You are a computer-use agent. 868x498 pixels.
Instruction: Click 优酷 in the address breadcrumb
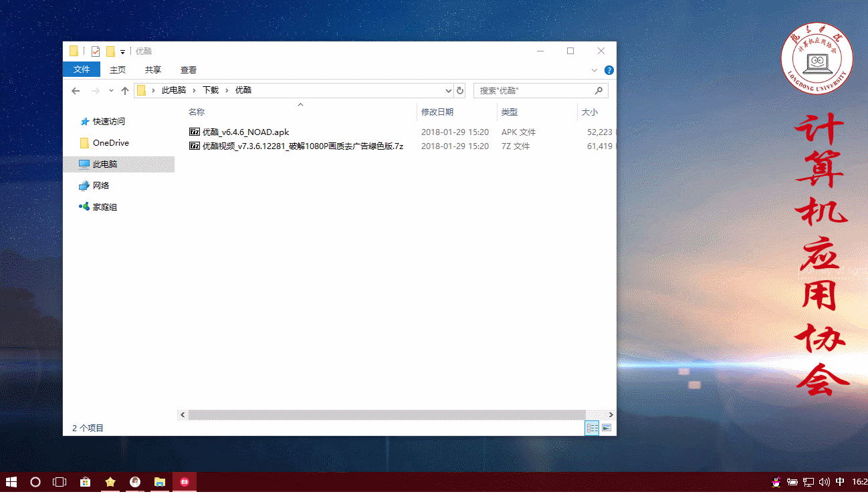tap(243, 90)
